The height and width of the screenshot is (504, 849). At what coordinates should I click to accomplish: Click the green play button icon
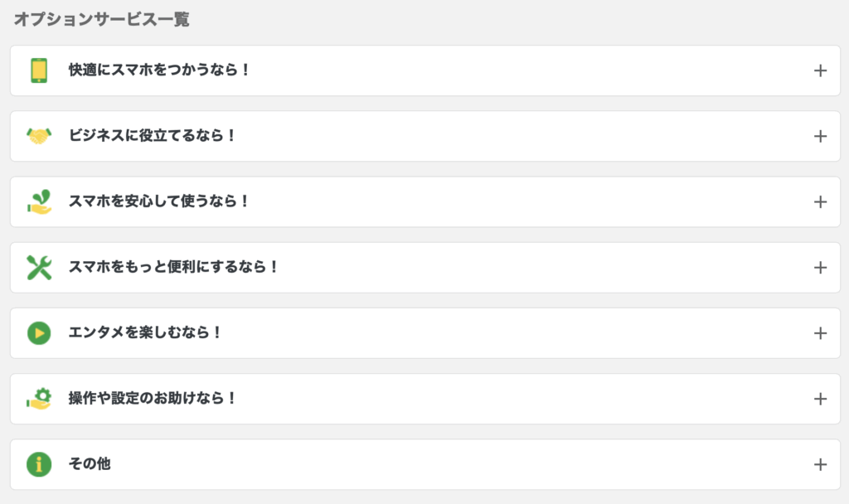click(x=39, y=333)
